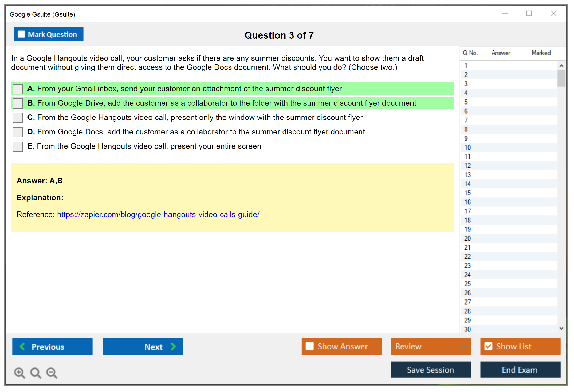Toggle the Mark Question checkbox
This screenshot has width=574, height=392.
click(x=21, y=34)
